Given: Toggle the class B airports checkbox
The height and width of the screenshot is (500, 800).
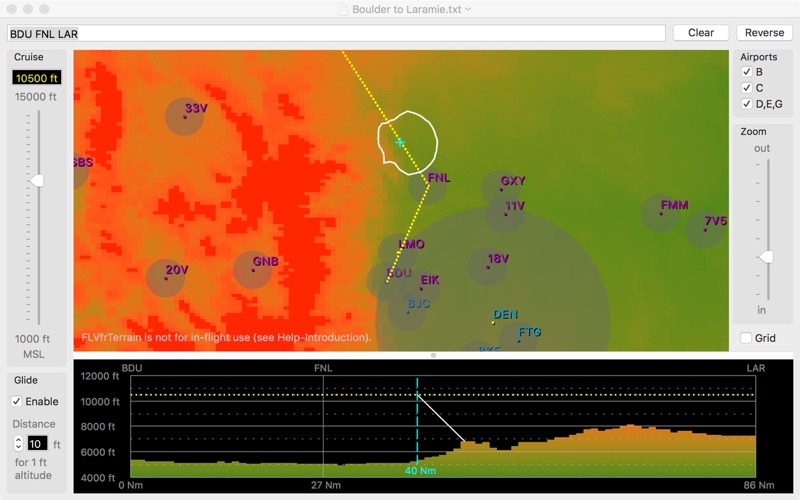Looking at the screenshot, I should point(746,72).
